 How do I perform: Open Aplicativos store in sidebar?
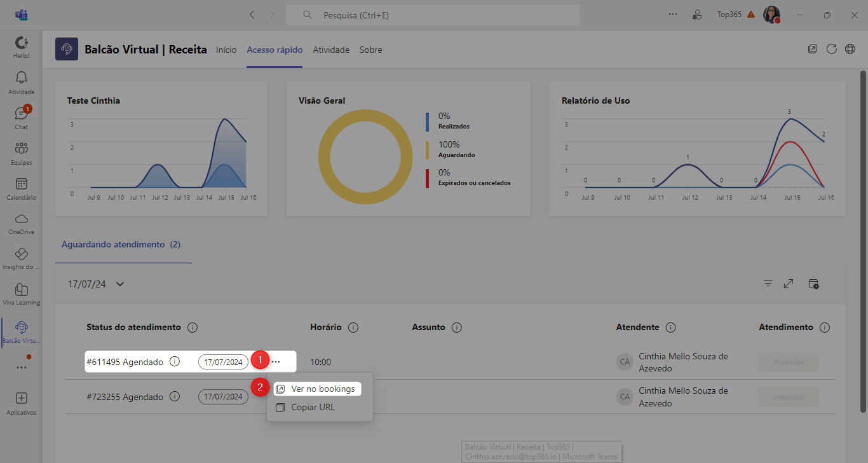pos(21,403)
